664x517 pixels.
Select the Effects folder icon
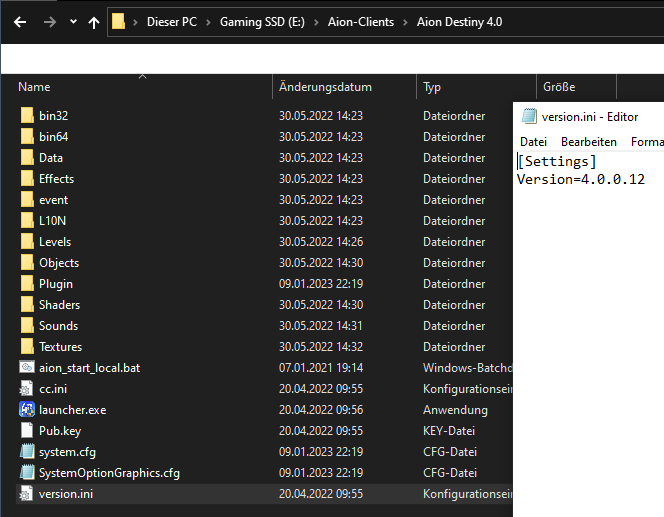coord(27,178)
